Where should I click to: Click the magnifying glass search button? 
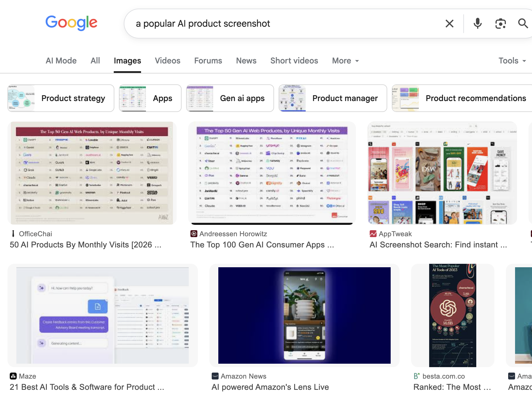tap(523, 24)
